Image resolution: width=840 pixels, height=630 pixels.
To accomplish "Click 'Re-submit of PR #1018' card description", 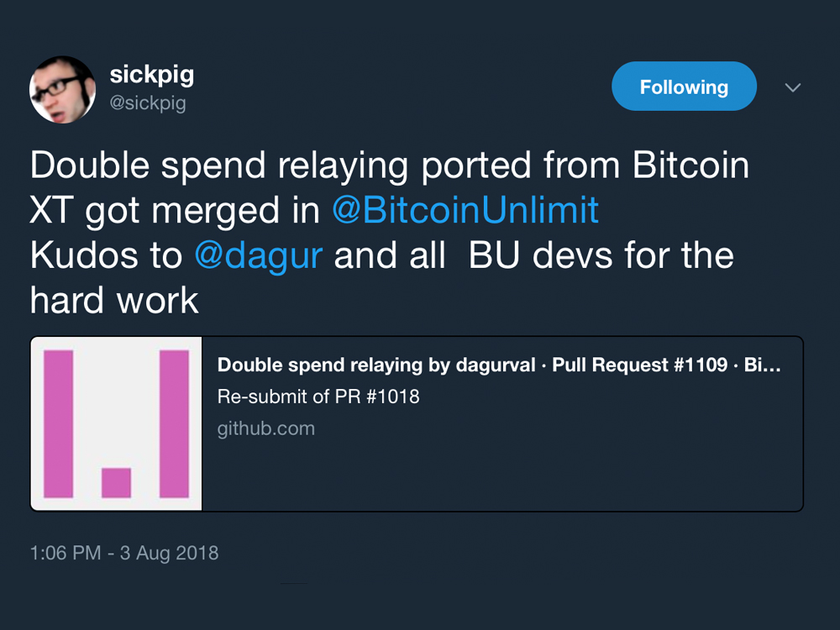I will click(x=318, y=396).
